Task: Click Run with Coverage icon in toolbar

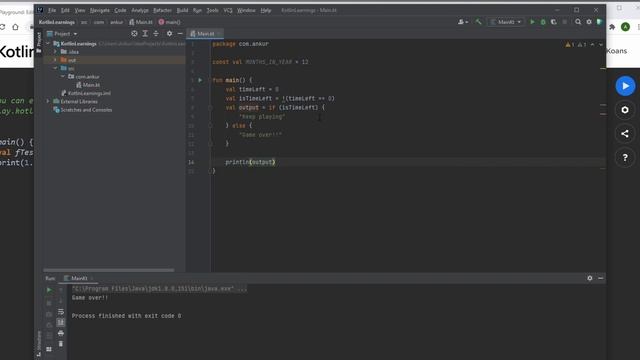Action: [553, 22]
